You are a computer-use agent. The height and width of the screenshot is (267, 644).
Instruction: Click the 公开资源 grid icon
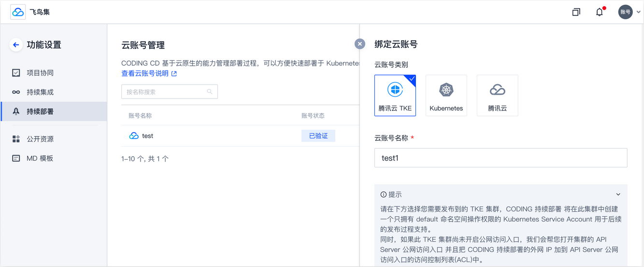[x=16, y=139]
